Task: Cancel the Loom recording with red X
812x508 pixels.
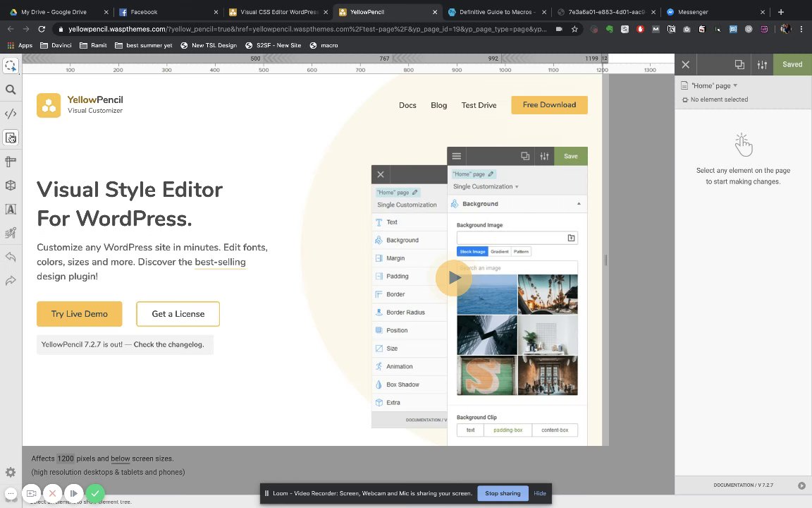Action: [x=52, y=493]
